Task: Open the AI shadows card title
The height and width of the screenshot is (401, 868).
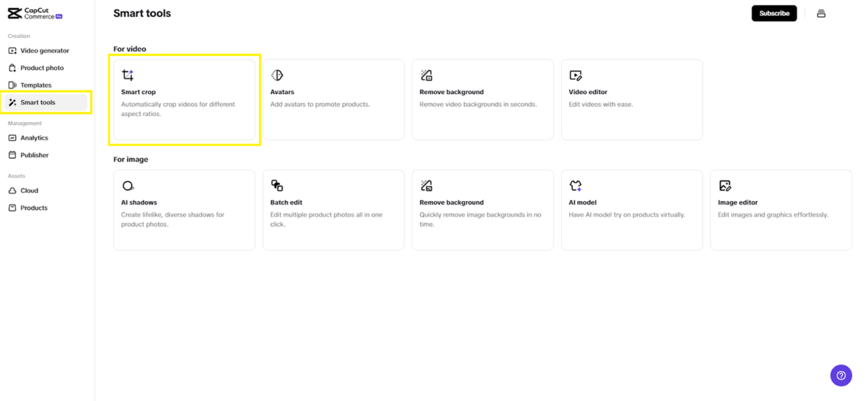Action: (139, 202)
